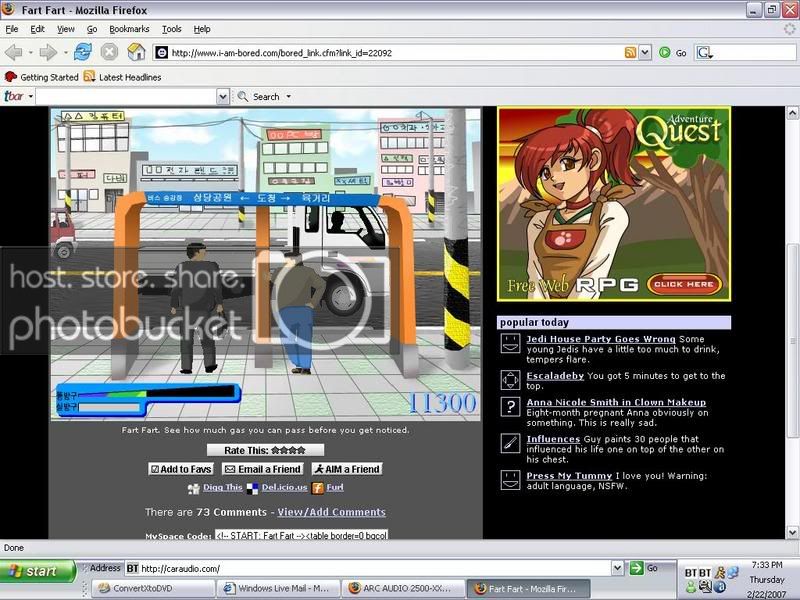This screenshot has height=600, width=800.
Task: Click the taskbar Address input field
Action: 375,568
